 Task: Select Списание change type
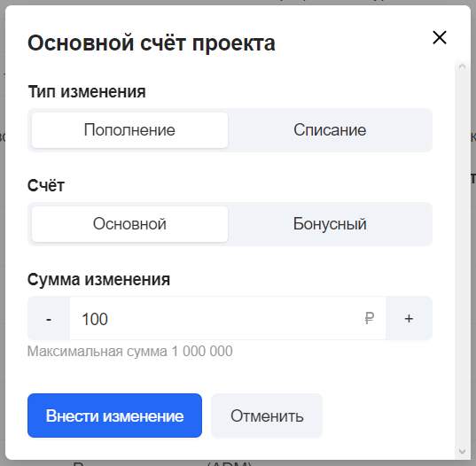coord(330,130)
